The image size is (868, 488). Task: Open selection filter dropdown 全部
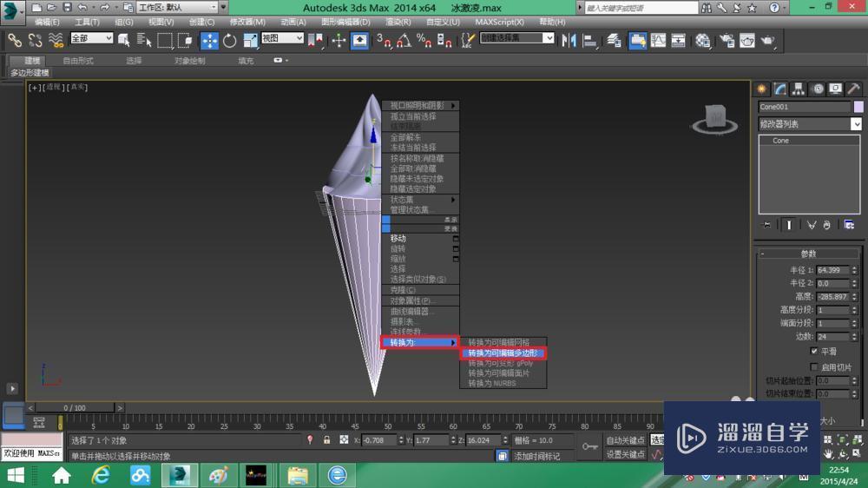(x=91, y=38)
